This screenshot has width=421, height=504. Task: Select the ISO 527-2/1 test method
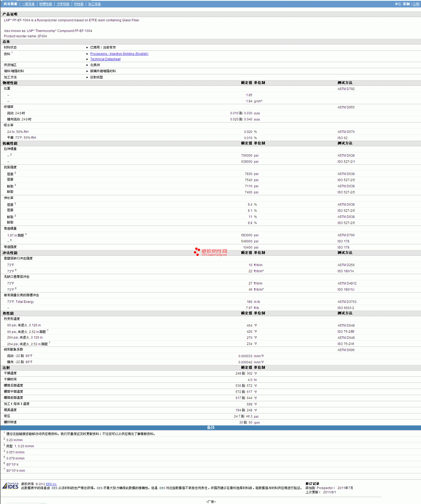coord(346,162)
